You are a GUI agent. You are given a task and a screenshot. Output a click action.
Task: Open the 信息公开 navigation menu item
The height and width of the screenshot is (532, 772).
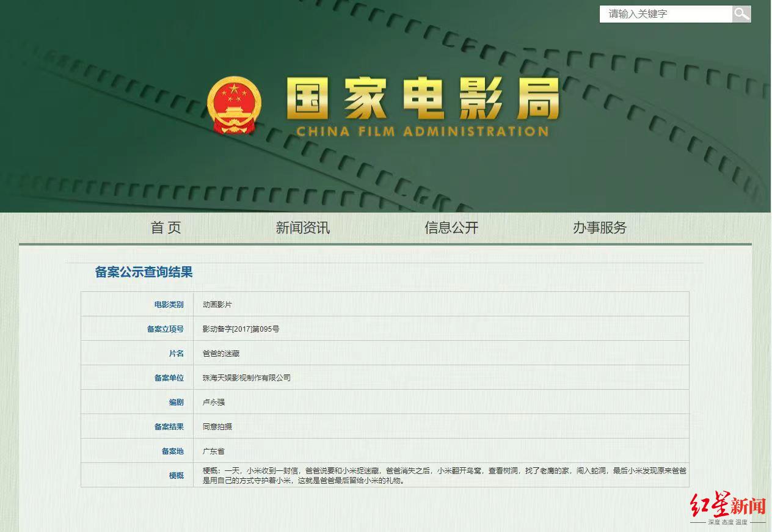[x=451, y=228]
